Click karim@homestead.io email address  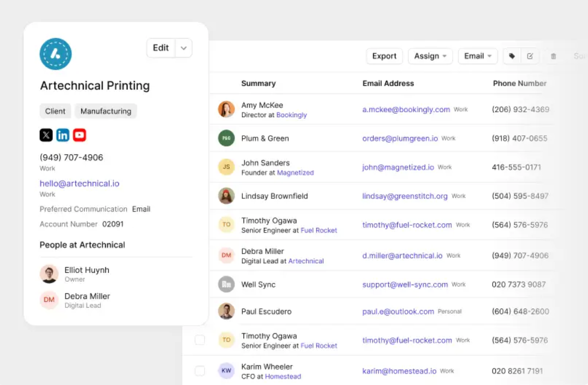(399, 371)
